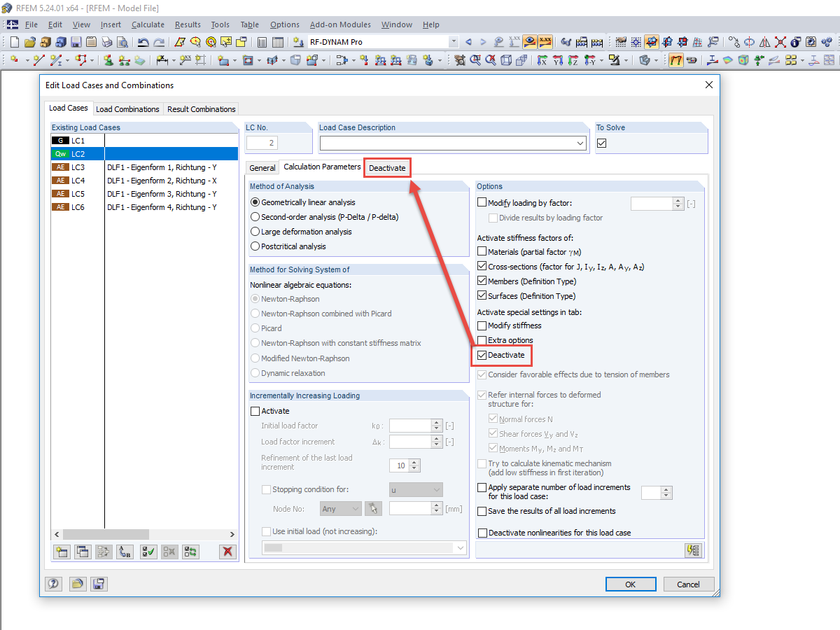Switch to the Load Combinations tab

127,109
